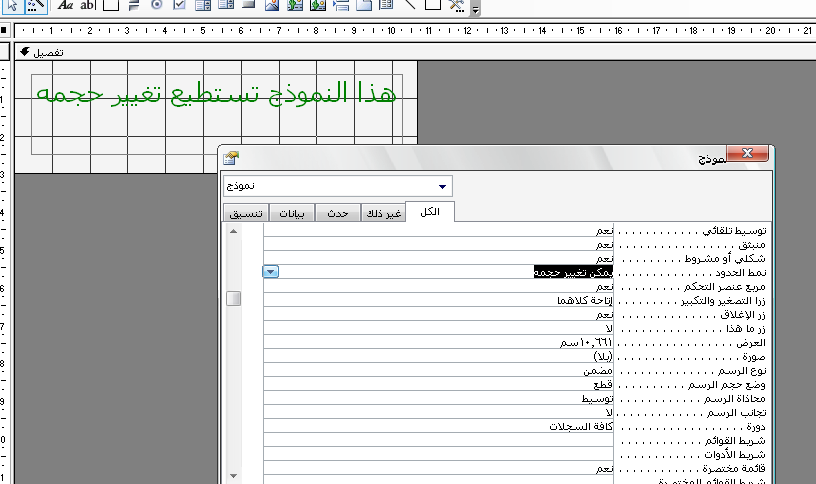
Task: Choose the Rectangle tool in toolbox
Action: (432, 6)
